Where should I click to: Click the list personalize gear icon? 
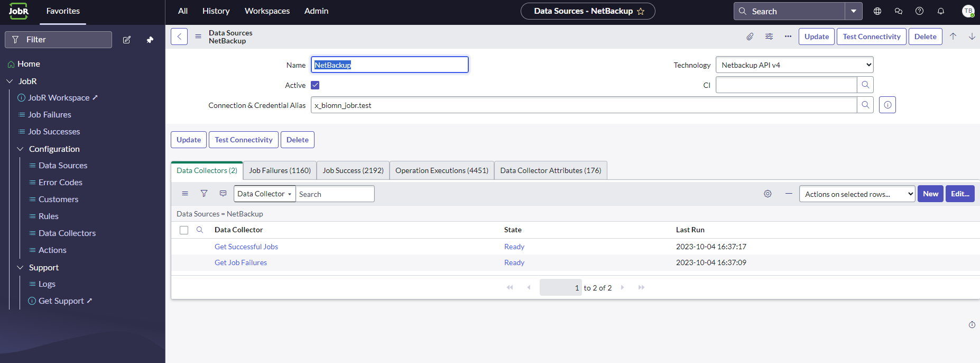[768, 194]
